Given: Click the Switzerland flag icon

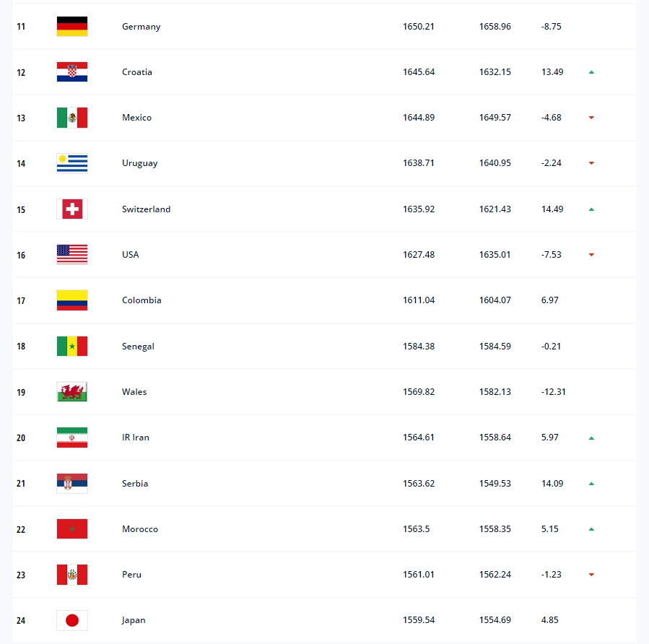Looking at the screenshot, I should 72,209.
